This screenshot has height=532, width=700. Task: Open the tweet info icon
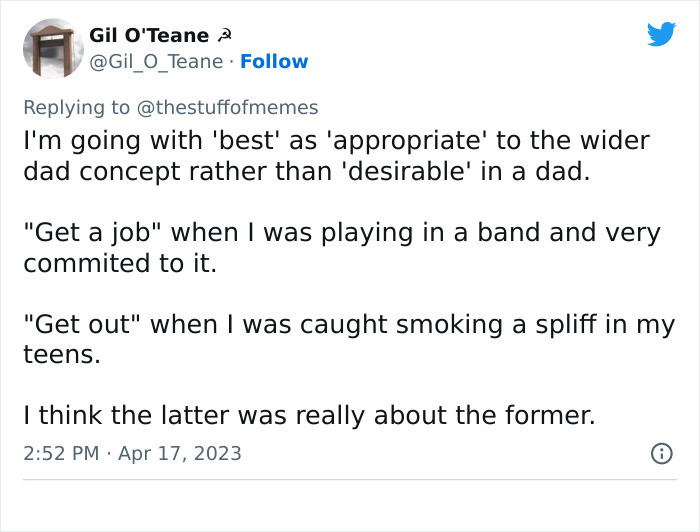pos(661,453)
